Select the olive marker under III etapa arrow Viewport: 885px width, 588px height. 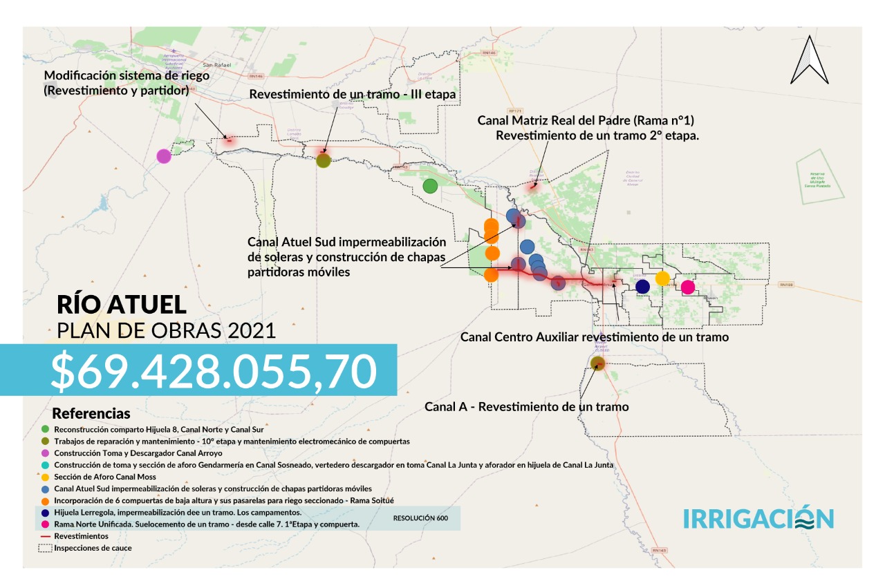pos(324,161)
